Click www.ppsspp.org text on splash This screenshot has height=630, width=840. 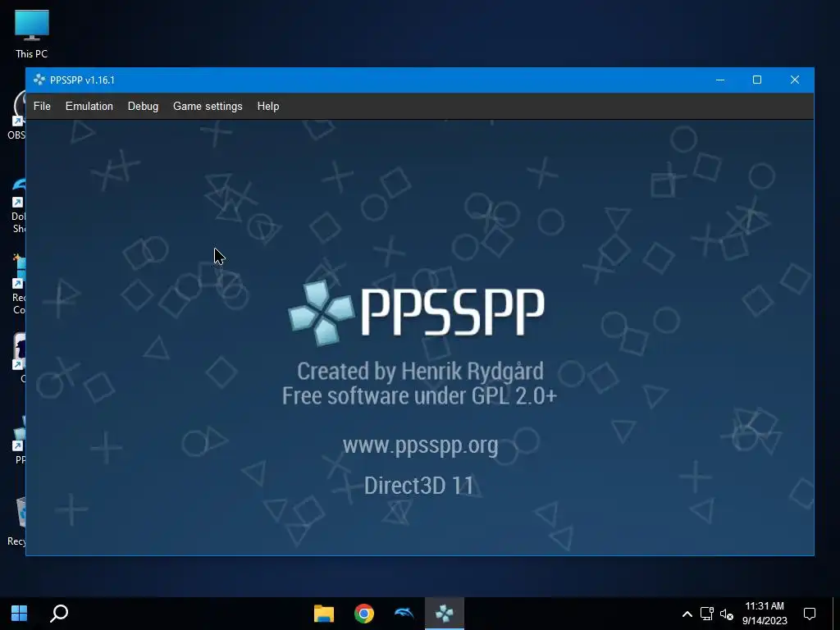tap(420, 445)
